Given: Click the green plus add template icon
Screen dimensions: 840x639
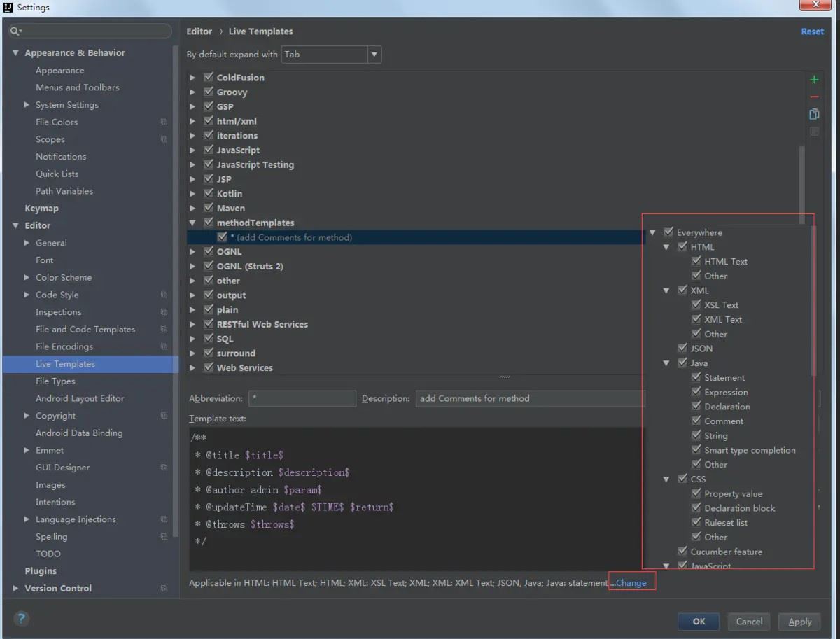Looking at the screenshot, I should tap(814, 80).
